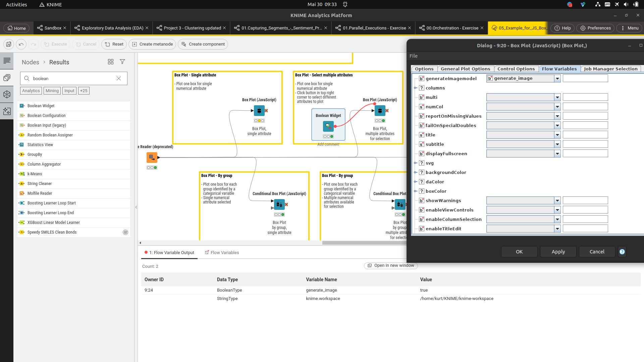Click the k-Means node icon in results
The width and height of the screenshot is (644, 362).
point(22,174)
